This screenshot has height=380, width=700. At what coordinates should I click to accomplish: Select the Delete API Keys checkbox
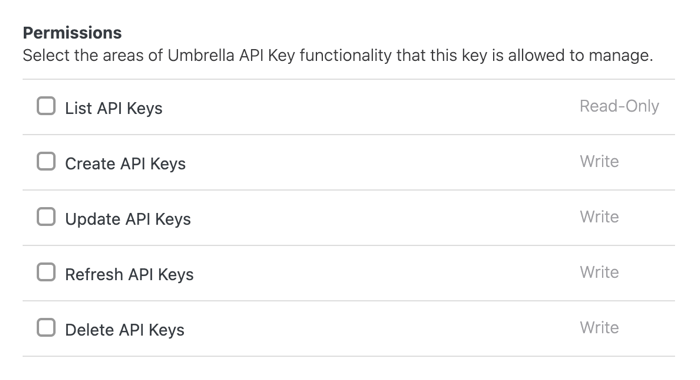click(46, 328)
